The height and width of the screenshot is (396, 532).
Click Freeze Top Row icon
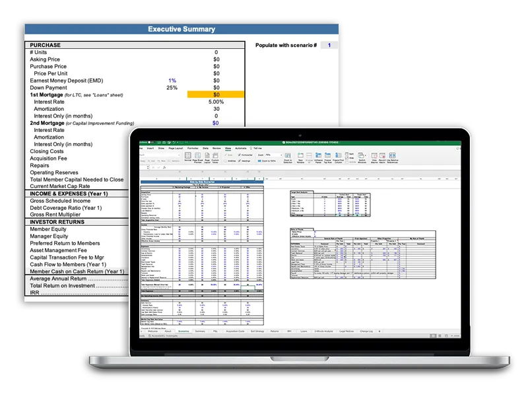(328, 155)
